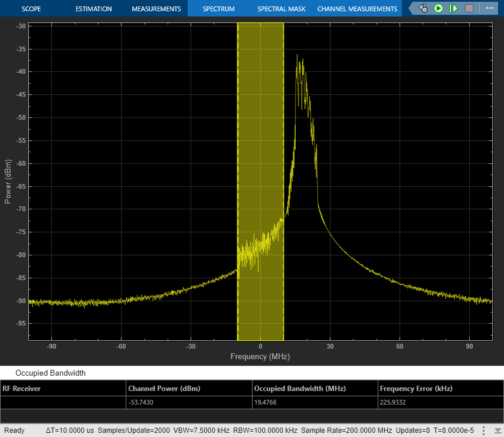Switch to the Measurements tab
Image resolution: width=504 pixels, height=437 pixels.
click(156, 9)
